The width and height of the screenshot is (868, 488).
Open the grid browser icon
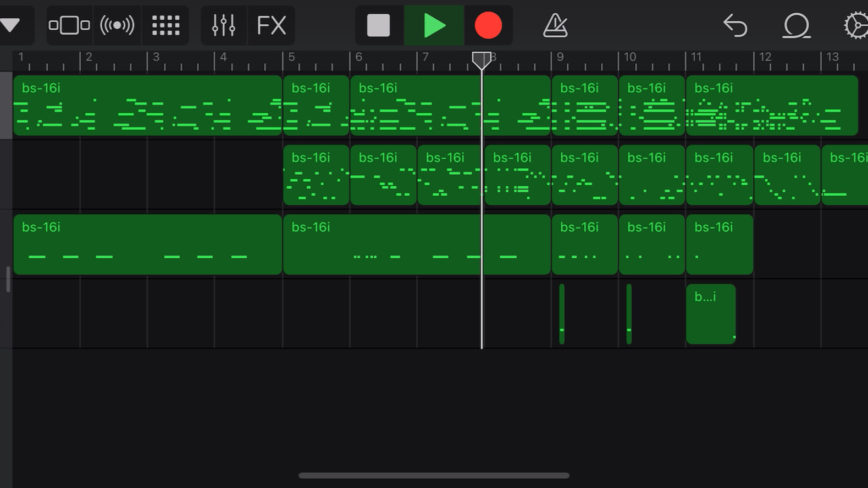click(x=165, y=25)
